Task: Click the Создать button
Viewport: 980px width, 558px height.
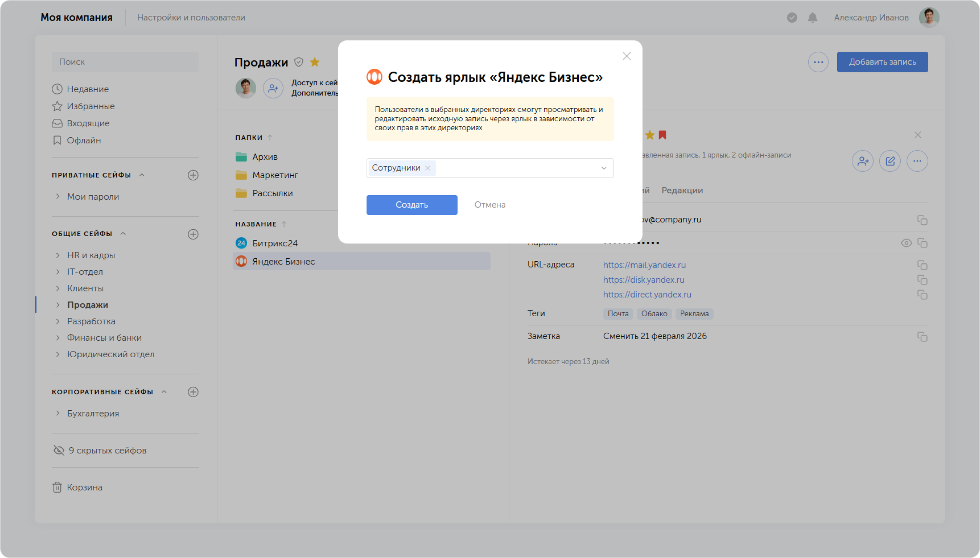Action: (412, 205)
